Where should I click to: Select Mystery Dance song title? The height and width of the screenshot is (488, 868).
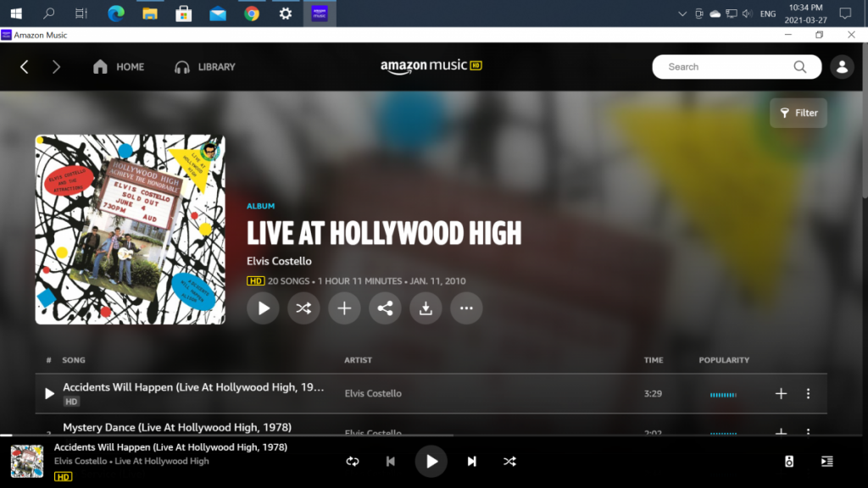[x=177, y=427]
